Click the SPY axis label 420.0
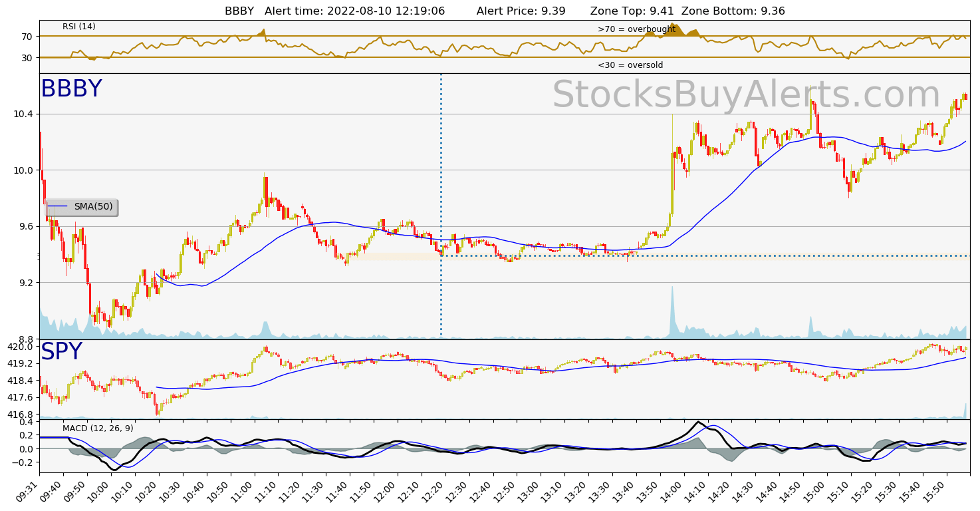This screenshot has width=980, height=511. coord(21,347)
